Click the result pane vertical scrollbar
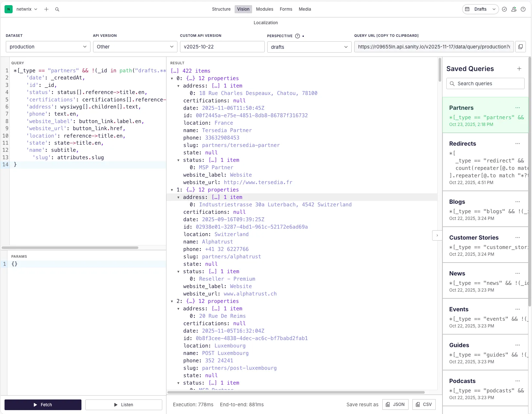The height and width of the screenshot is (414, 532). point(440,70)
